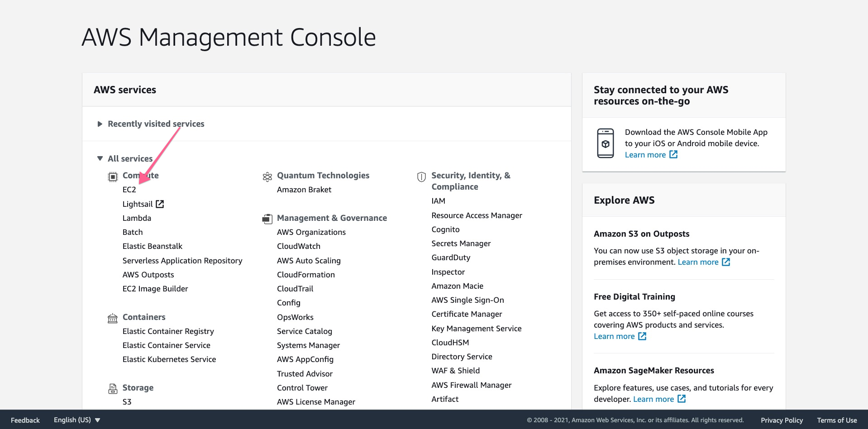Click the Storage category icon
The height and width of the screenshot is (429, 868).
[x=113, y=389]
